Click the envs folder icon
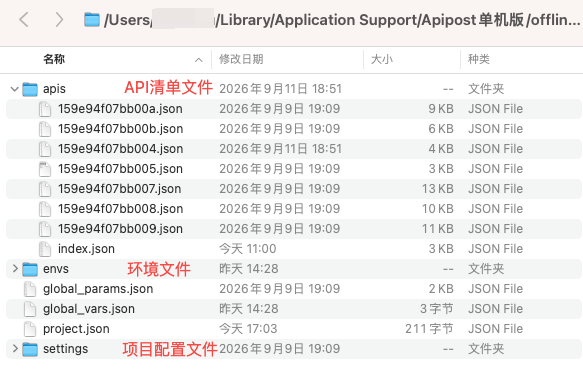This screenshot has height=371, width=583. [x=30, y=269]
